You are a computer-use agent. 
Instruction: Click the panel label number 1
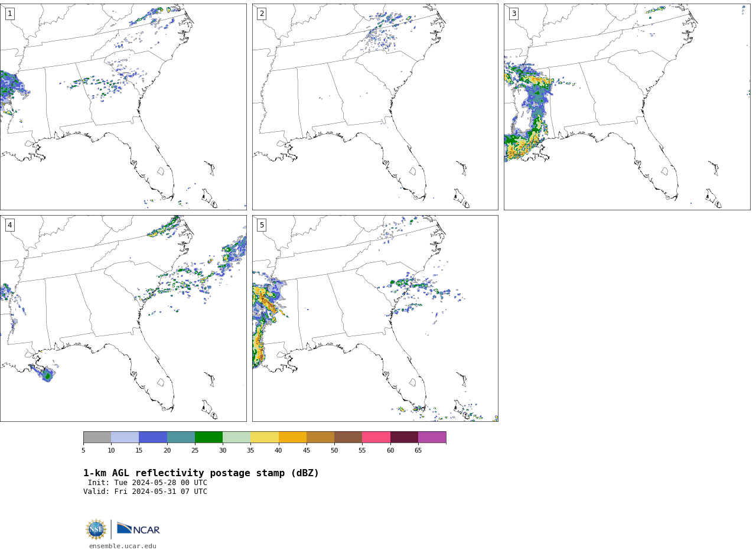tap(10, 14)
